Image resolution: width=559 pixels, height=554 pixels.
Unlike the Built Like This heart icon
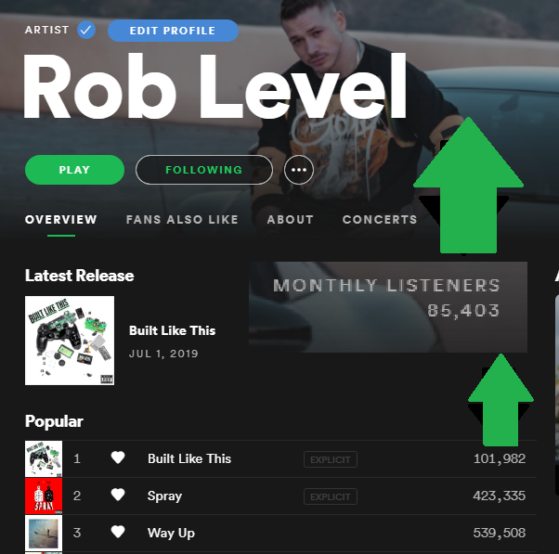coord(118,458)
